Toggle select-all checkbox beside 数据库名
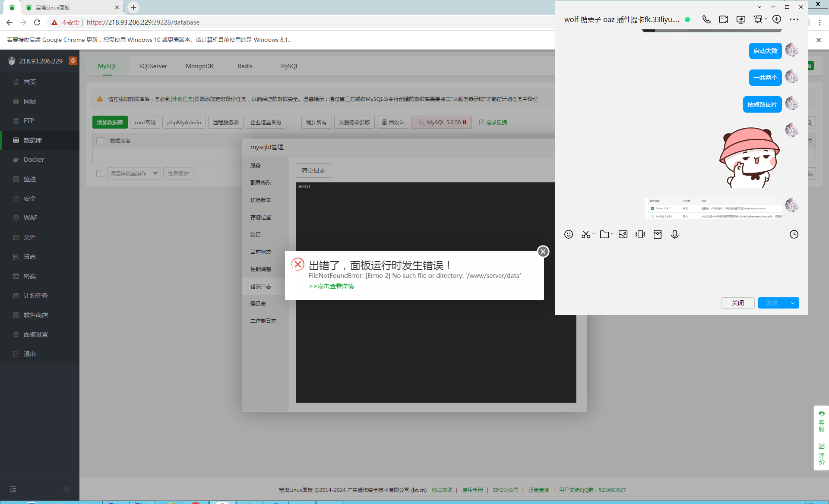The image size is (829, 504). (100, 141)
